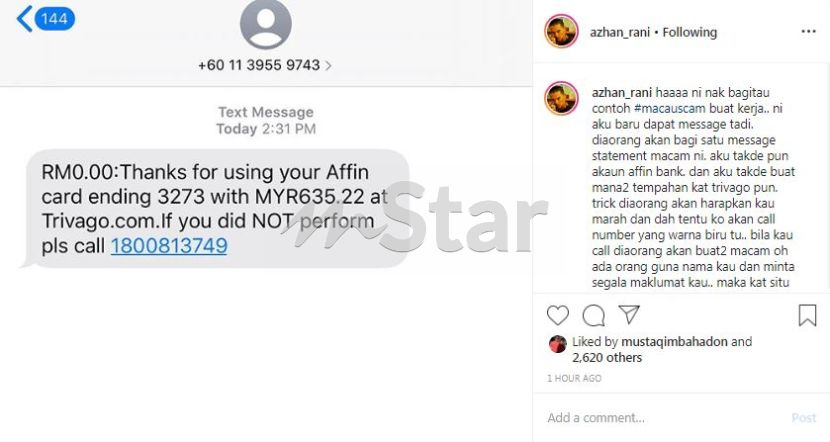Viewport: 830px width, 442px height.
Task: Toggle the Following status for azhan_rani
Action: [x=690, y=32]
